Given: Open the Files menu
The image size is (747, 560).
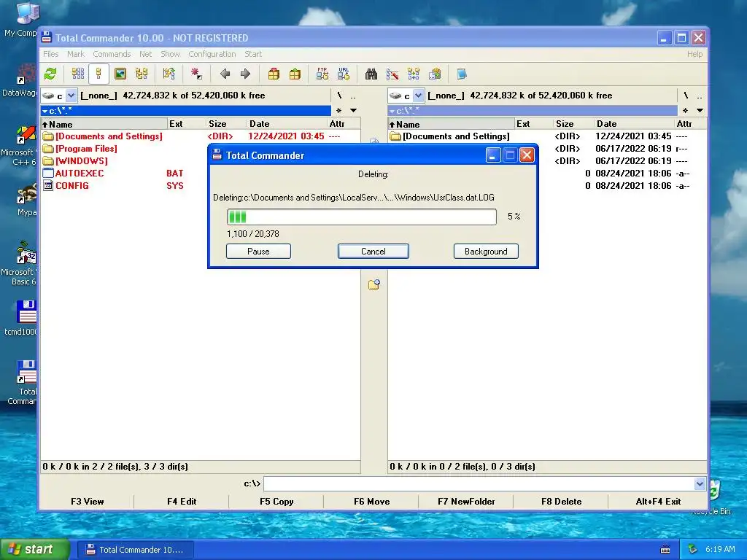Looking at the screenshot, I should pyautogui.click(x=50, y=54).
